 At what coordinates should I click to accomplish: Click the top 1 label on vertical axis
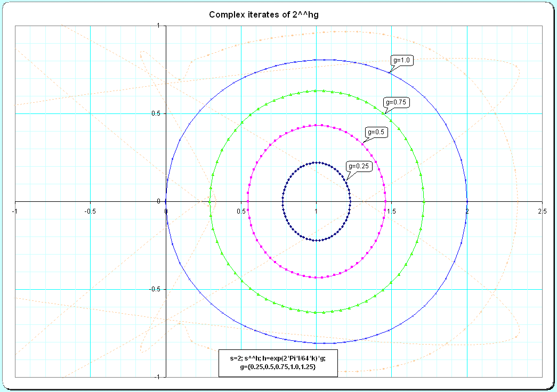pos(158,26)
